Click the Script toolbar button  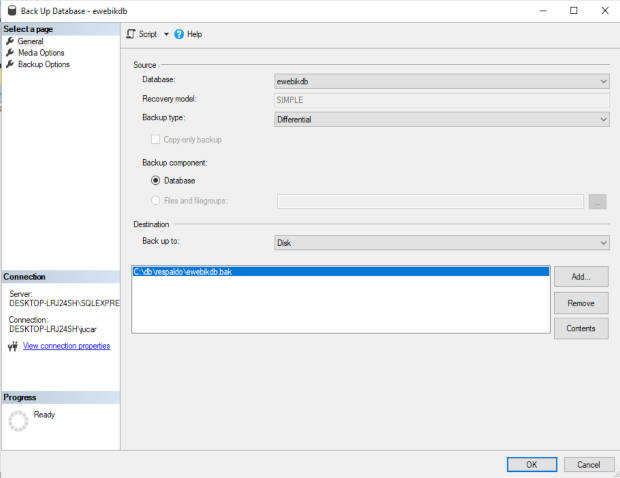[x=142, y=34]
